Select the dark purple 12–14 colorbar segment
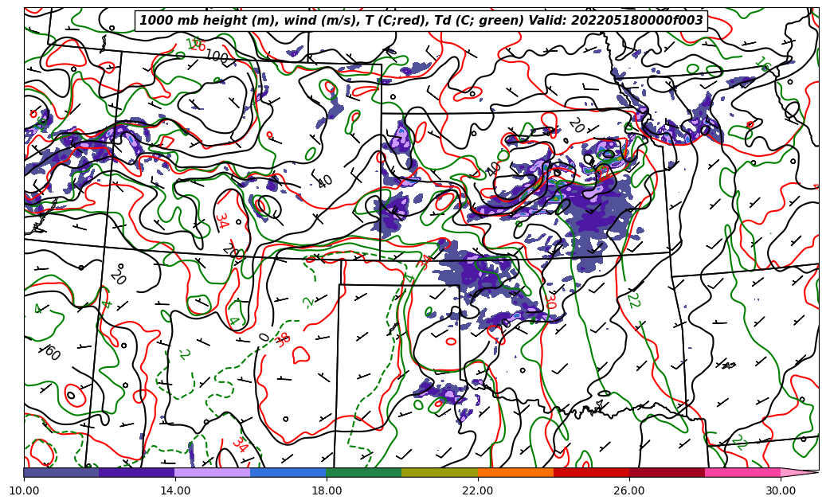The image size is (826, 504). pyautogui.click(x=137, y=472)
